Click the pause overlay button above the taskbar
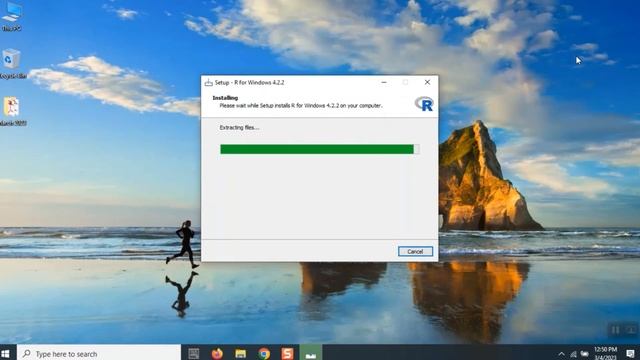 pos(615,329)
